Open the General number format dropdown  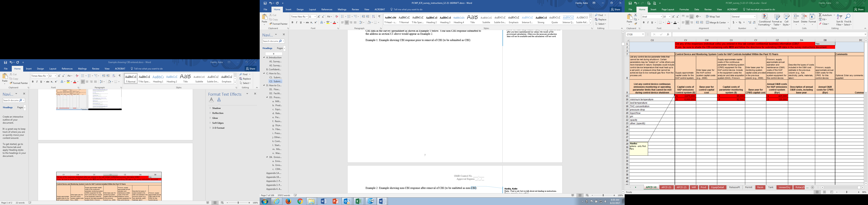point(755,17)
